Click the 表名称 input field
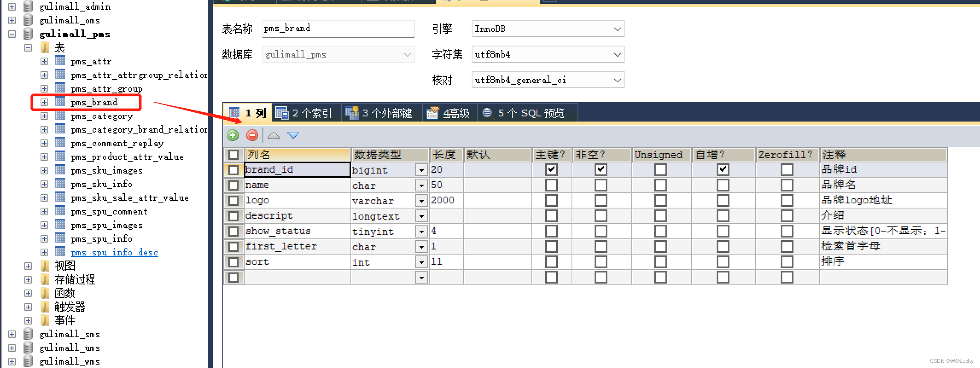This screenshot has height=368, width=980. [x=338, y=29]
